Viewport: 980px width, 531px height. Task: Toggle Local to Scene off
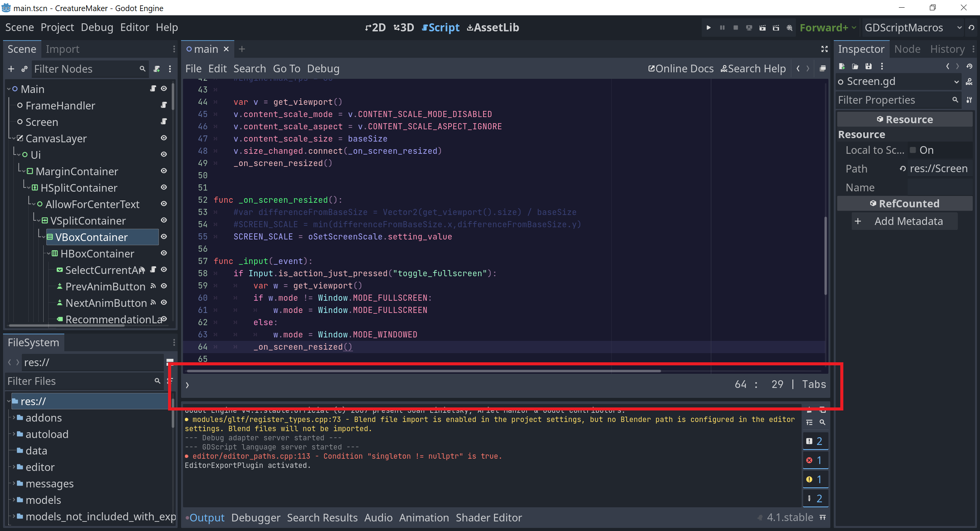(x=912, y=150)
